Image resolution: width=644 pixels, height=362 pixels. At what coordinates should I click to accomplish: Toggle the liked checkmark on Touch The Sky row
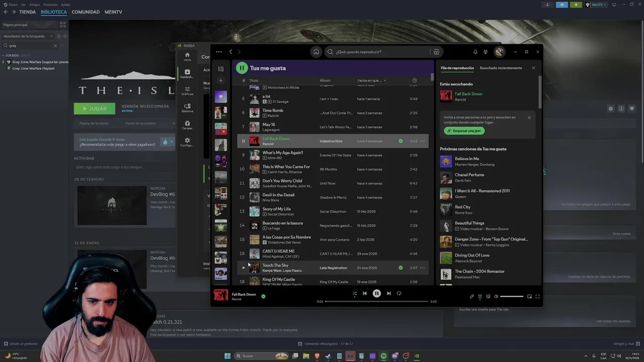coord(400,268)
